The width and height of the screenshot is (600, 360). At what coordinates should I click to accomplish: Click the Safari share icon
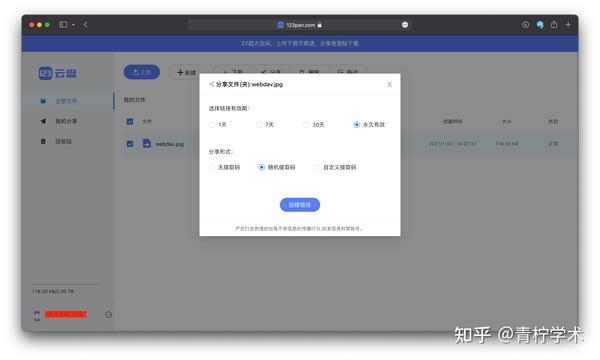point(554,24)
